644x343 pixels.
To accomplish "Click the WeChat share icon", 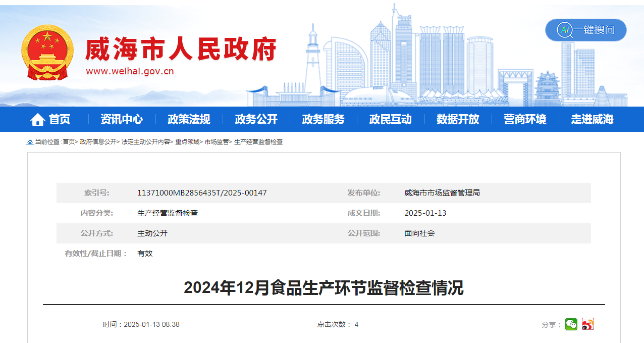I will (571, 324).
